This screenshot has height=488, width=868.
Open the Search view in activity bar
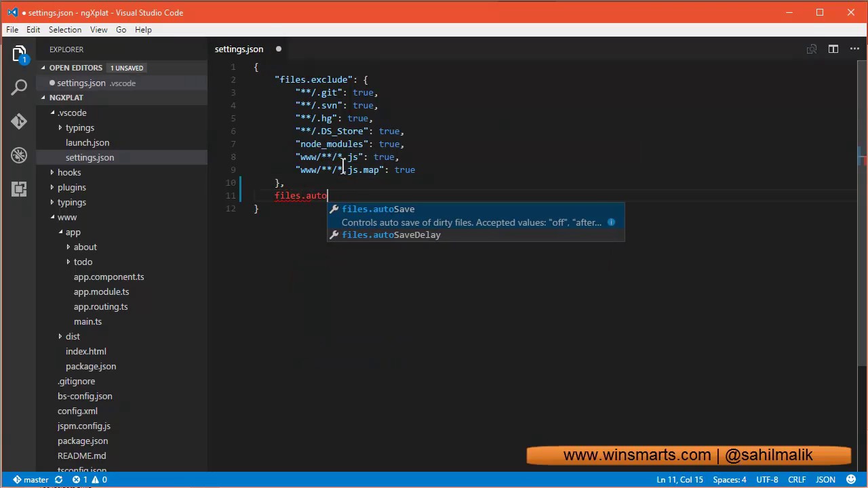[x=19, y=87]
